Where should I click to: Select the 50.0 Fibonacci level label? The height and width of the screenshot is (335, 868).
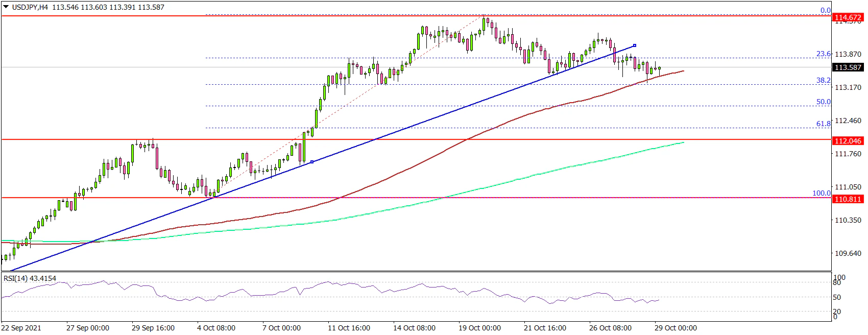[x=823, y=102]
